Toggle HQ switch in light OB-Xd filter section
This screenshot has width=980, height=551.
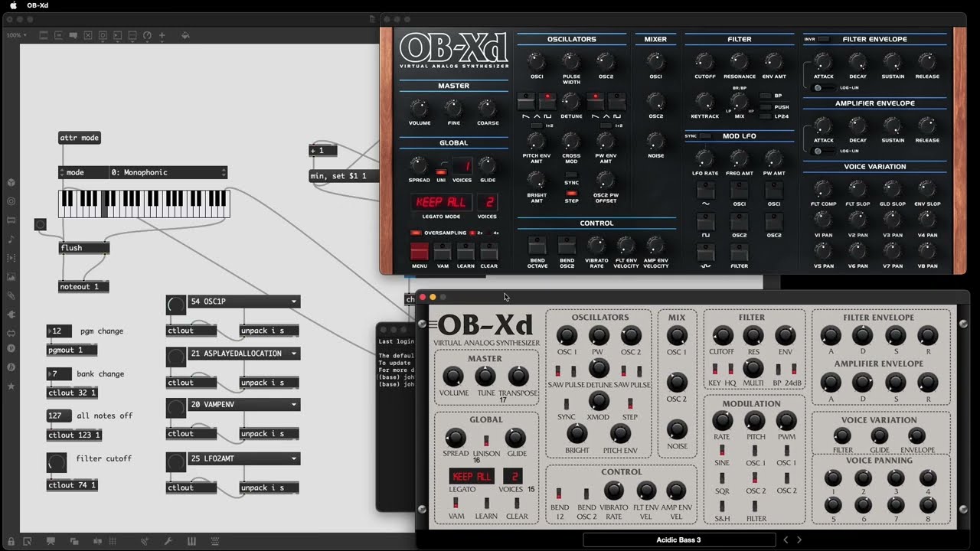click(x=731, y=369)
